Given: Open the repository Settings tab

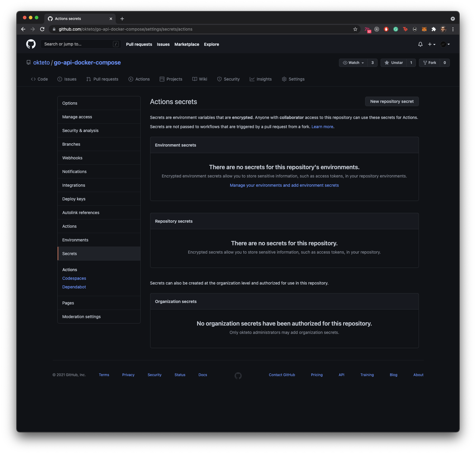Looking at the screenshot, I should (x=293, y=79).
